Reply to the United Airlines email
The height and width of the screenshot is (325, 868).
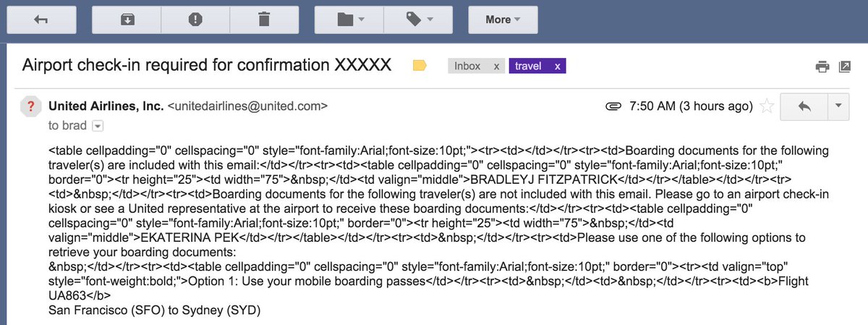pyautogui.click(x=804, y=106)
